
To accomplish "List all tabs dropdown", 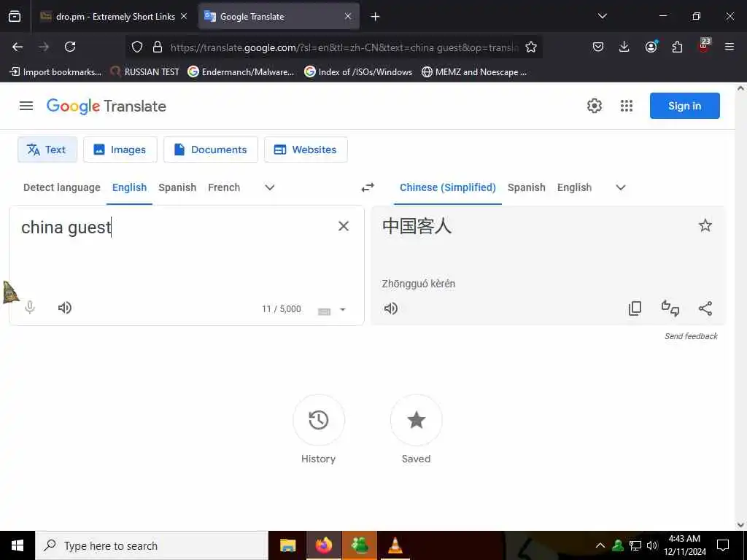I will [x=602, y=16].
